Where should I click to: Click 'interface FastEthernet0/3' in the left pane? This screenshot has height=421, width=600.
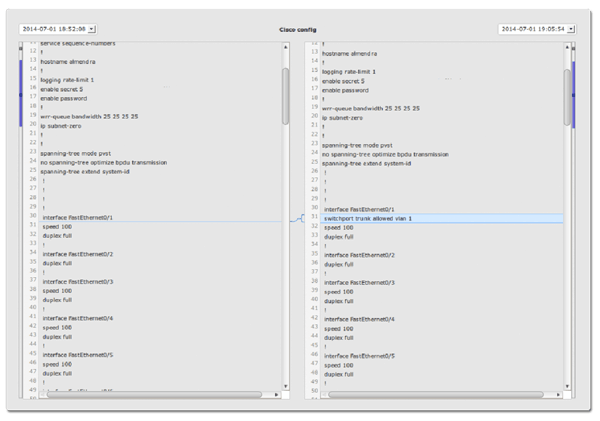point(78,282)
